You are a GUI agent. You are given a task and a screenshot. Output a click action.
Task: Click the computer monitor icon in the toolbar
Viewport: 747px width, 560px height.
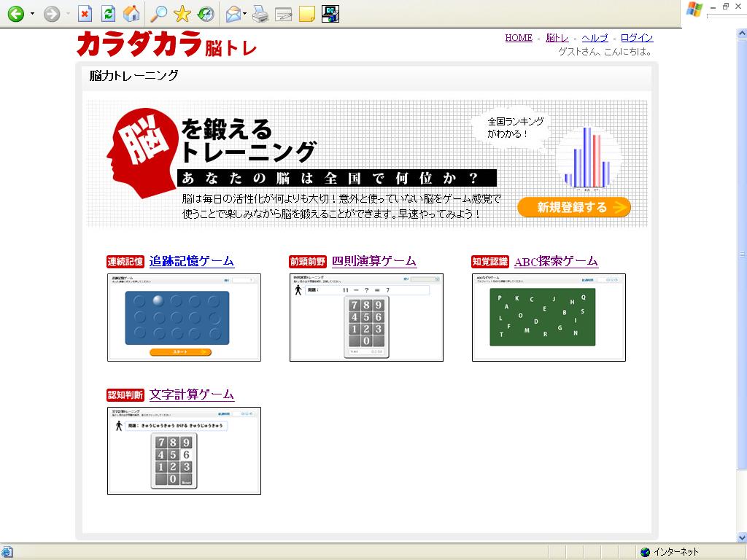pos(330,14)
